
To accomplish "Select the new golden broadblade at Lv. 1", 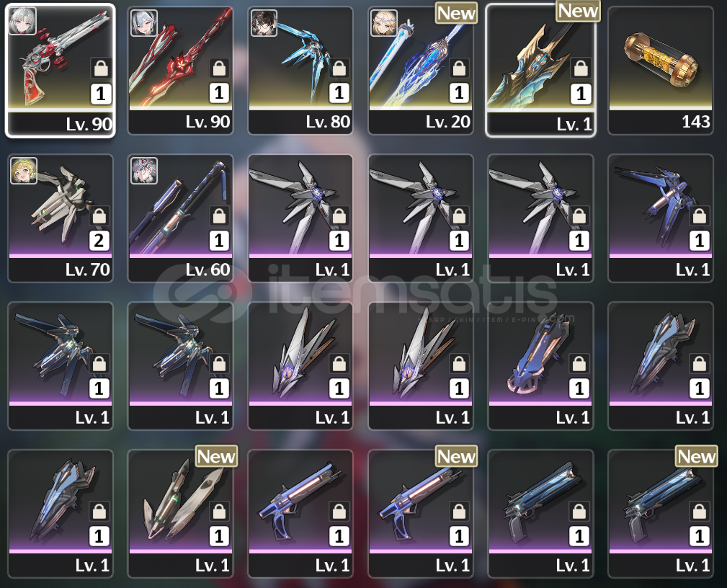I will [x=540, y=71].
